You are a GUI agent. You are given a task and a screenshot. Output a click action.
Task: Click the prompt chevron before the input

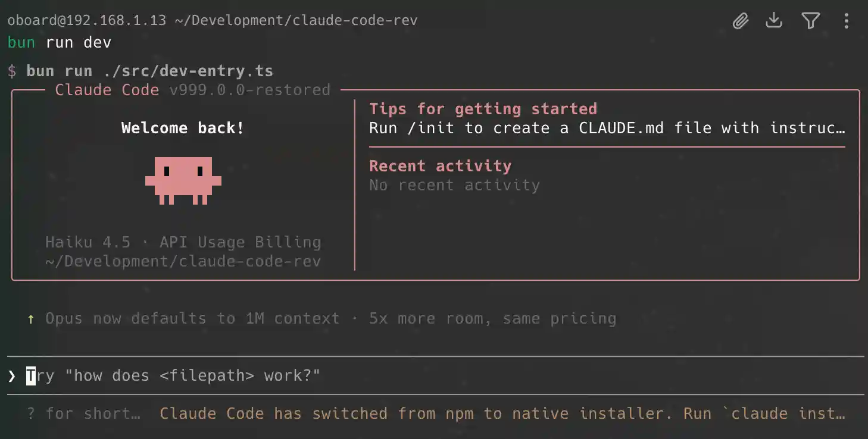pyautogui.click(x=12, y=375)
